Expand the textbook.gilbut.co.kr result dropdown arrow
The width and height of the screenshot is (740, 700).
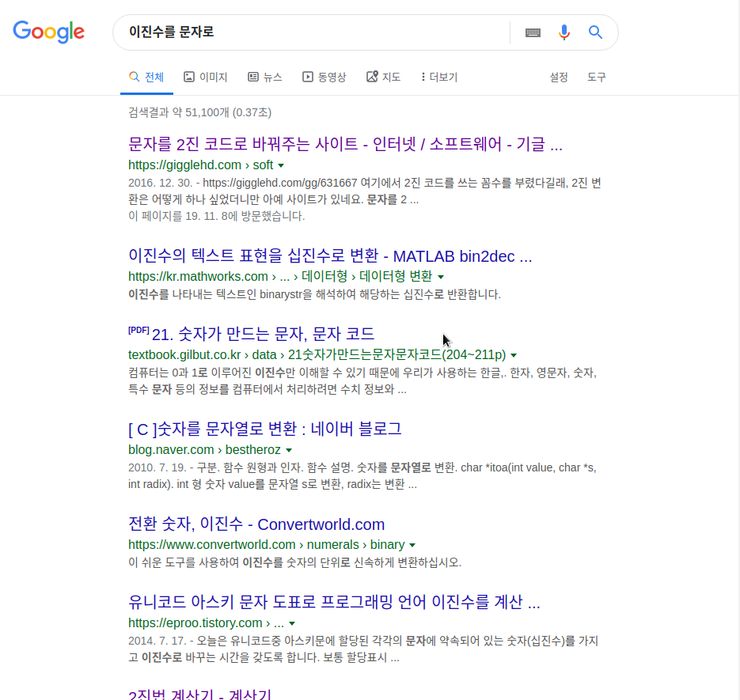[514, 355]
